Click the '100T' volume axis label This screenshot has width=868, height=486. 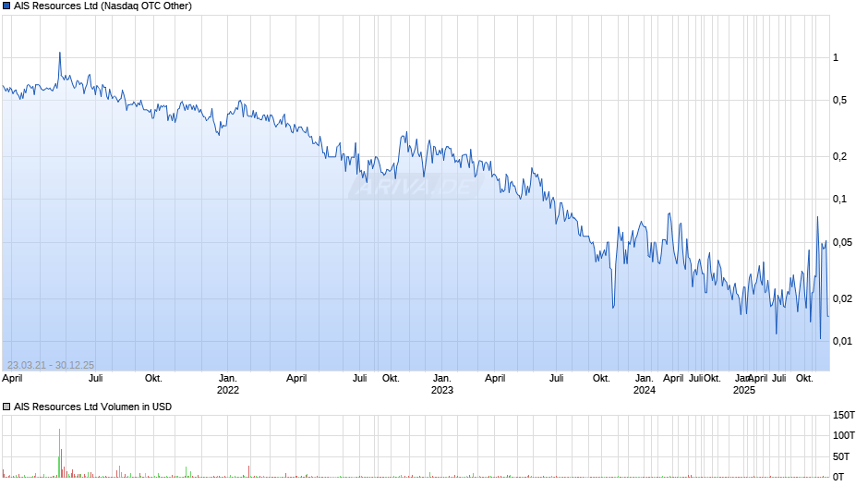tap(844, 435)
